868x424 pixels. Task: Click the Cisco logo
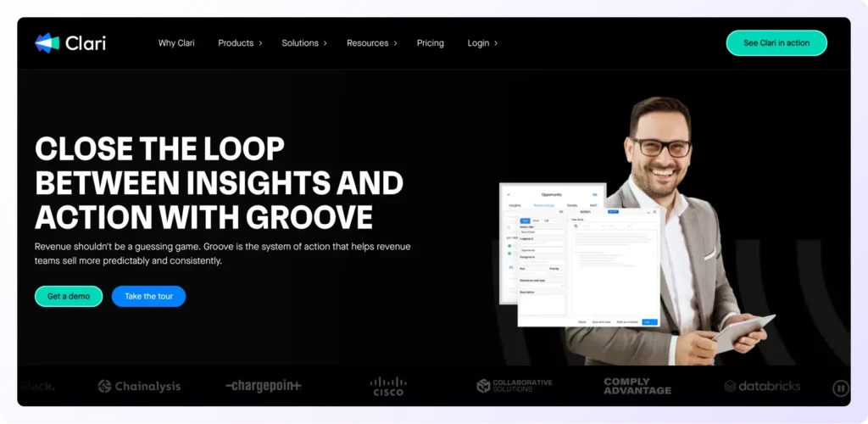(388, 387)
